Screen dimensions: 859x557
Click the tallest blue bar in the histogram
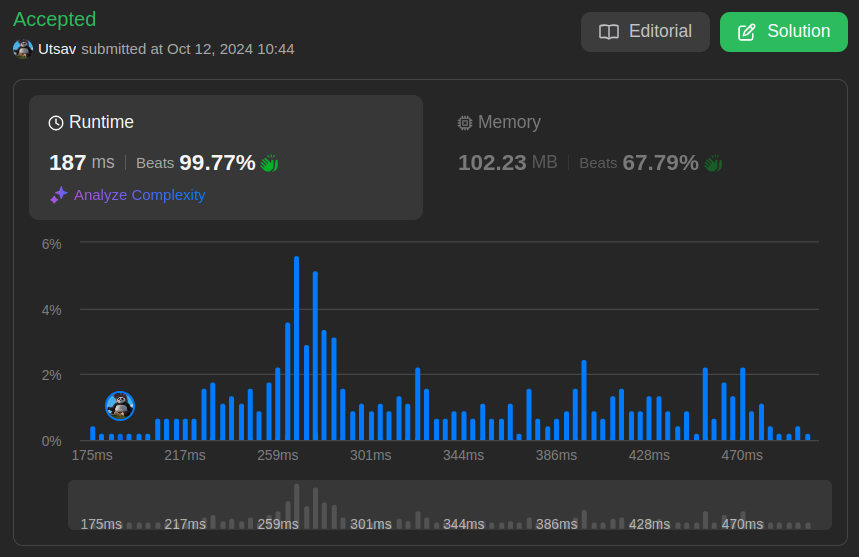(297, 348)
